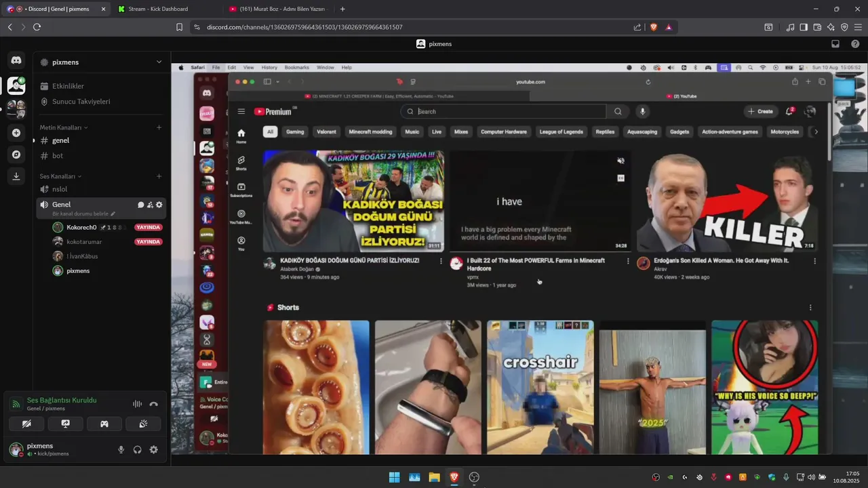
Task: Open Brave Leo AI sparkle icon
Action: tap(831, 27)
